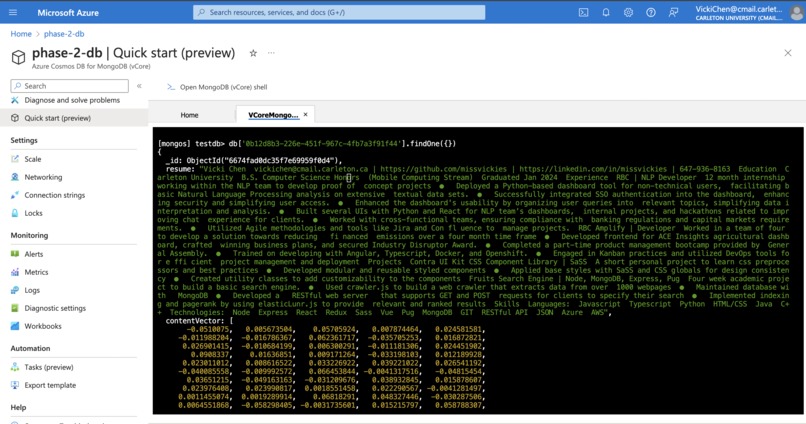Collapse the left sidebar with double chevron
Image resolution: width=806 pixels, height=424 pixels.
coord(139,86)
